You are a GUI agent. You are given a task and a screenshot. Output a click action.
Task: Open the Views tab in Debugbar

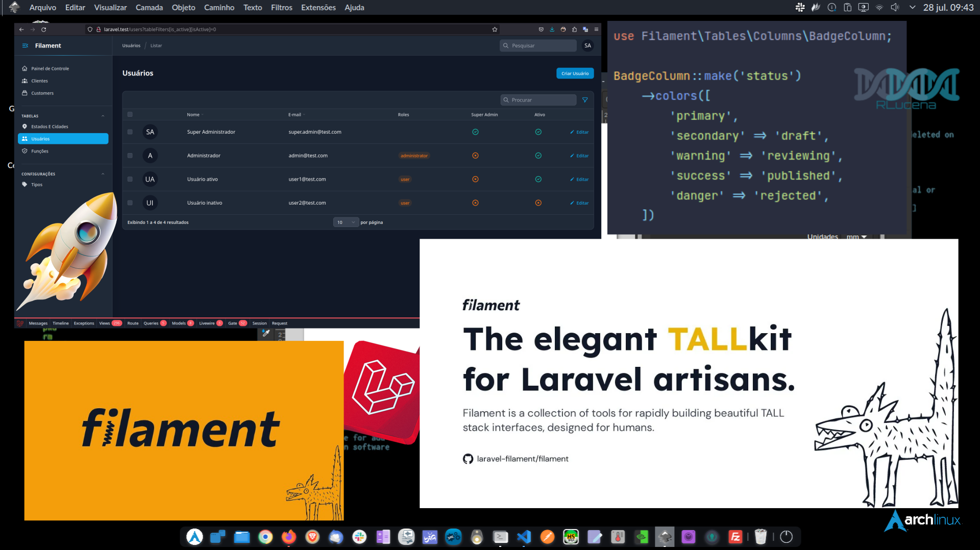click(110, 323)
